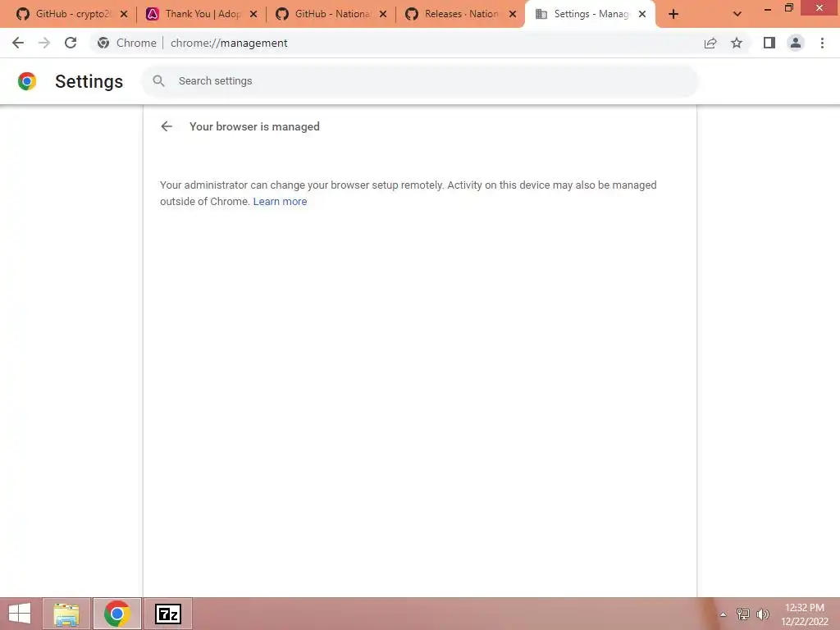Open the clock showing 12:32 PM
The image size is (840, 630).
(804, 614)
